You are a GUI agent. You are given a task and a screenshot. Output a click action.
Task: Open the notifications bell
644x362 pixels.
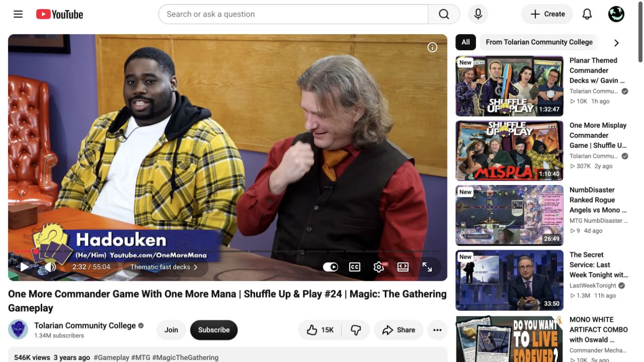587,14
